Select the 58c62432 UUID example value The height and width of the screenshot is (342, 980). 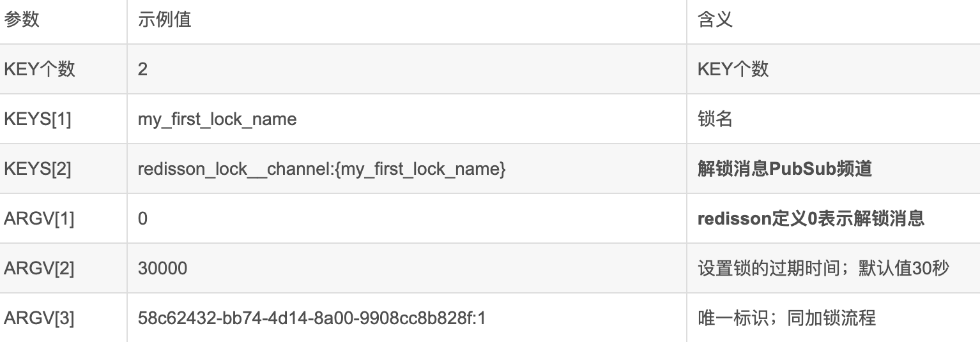[312, 318]
